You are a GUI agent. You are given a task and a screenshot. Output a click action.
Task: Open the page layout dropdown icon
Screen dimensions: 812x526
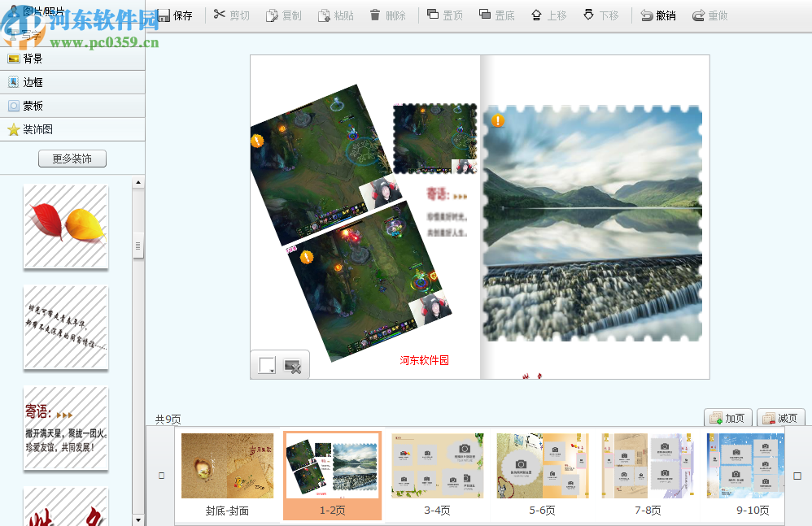[x=267, y=366]
